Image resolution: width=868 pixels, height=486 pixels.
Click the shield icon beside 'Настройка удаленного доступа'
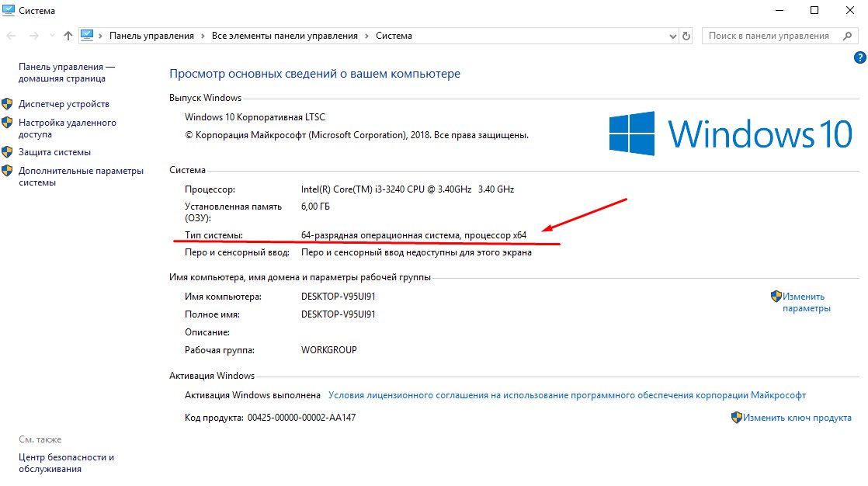tap(7, 123)
